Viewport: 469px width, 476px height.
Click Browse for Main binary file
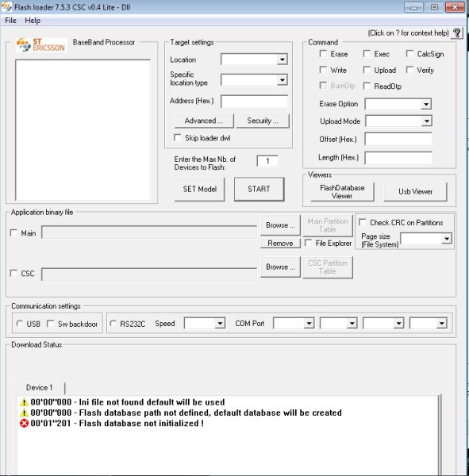coord(280,225)
